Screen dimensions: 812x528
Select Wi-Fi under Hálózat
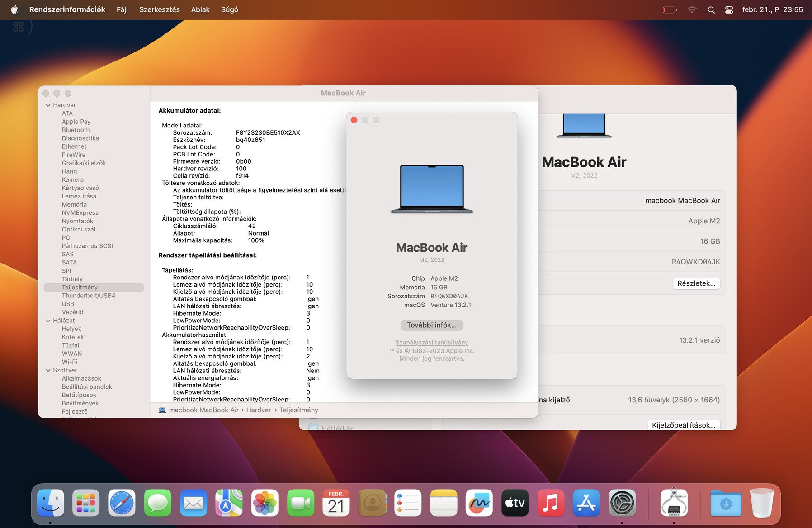tap(70, 362)
